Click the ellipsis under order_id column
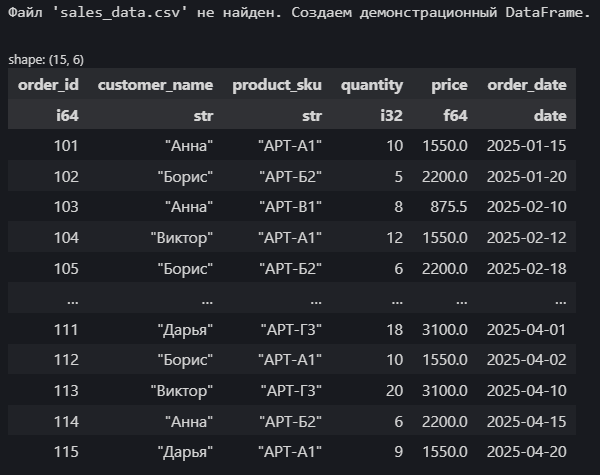600x475 pixels. click(x=73, y=302)
